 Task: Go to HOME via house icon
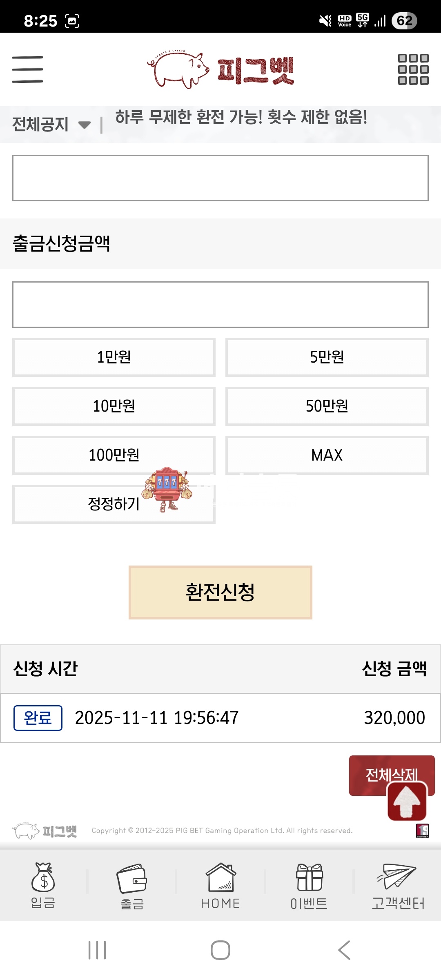[x=220, y=886]
